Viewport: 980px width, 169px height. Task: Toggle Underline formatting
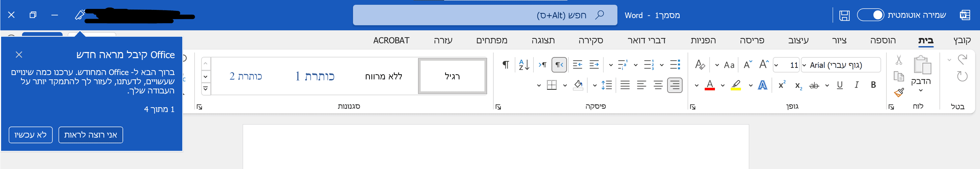coord(840,85)
